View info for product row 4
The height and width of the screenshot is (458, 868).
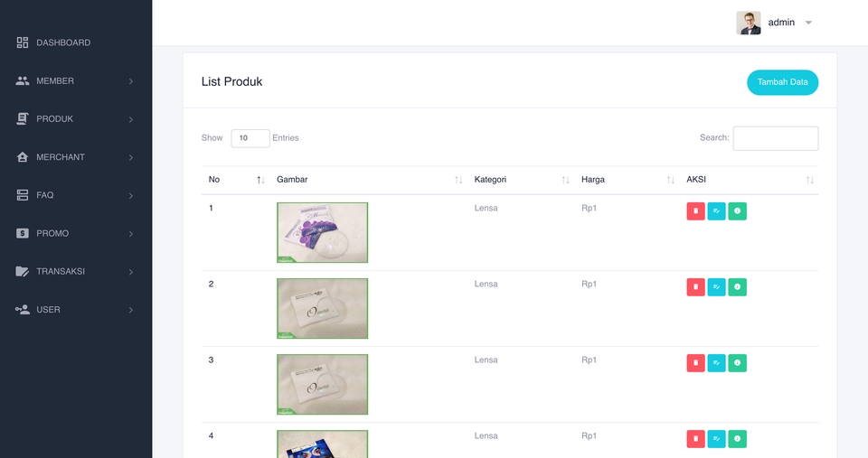[738, 439]
